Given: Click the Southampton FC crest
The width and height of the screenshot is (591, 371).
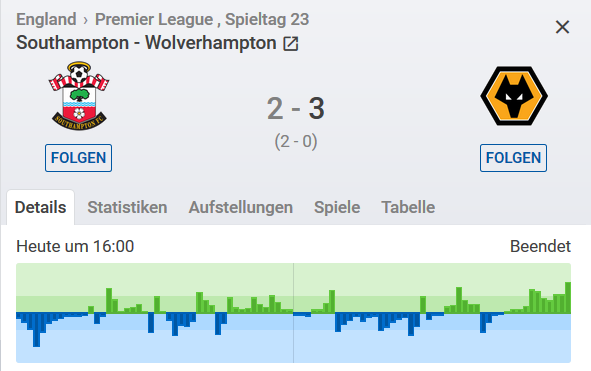Looking at the screenshot, I should pos(79,96).
